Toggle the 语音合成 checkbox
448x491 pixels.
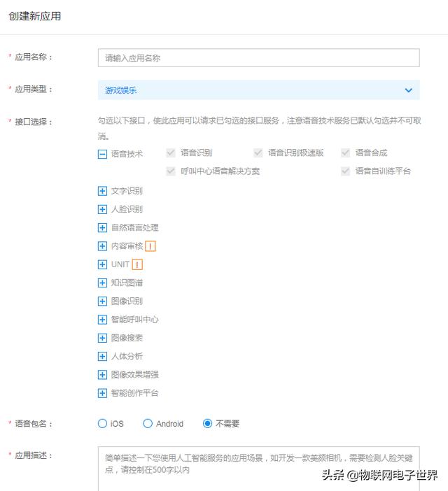[345, 152]
